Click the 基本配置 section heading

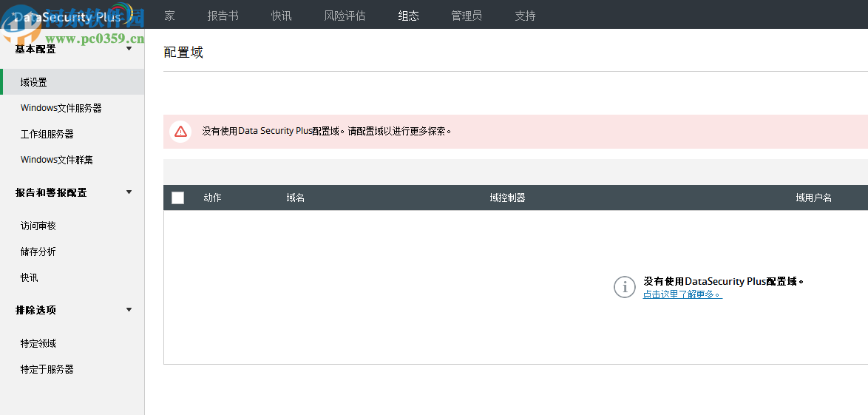(x=35, y=49)
